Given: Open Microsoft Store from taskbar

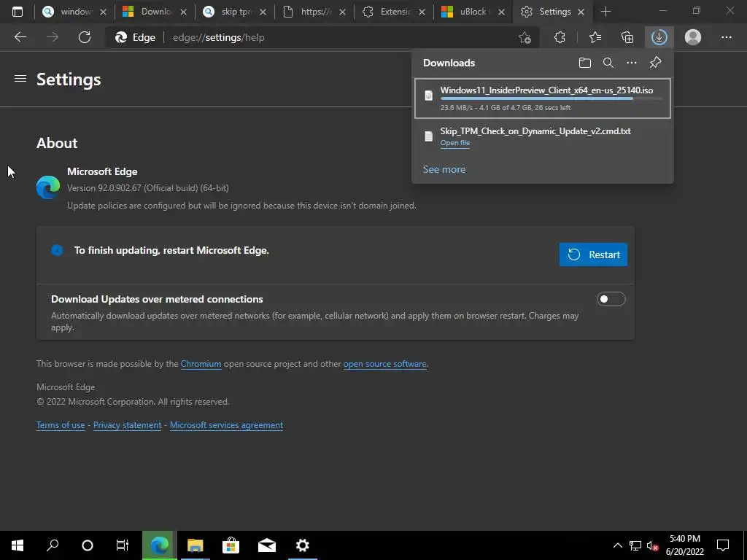Looking at the screenshot, I should click(231, 545).
